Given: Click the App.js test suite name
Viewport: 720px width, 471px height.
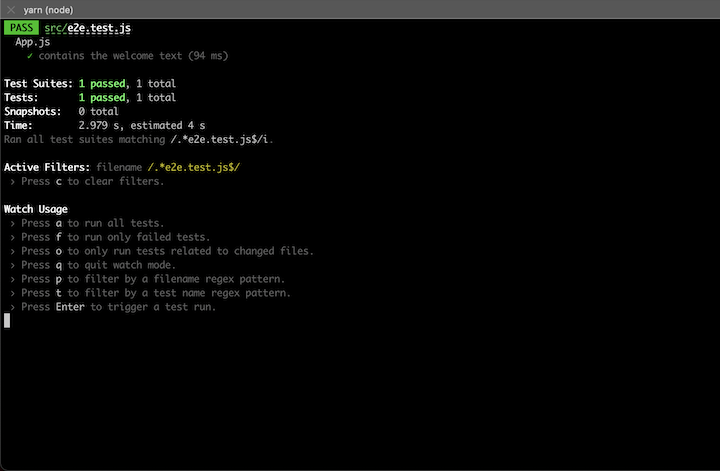Looking at the screenshot, I should click(x=33, y=42).
